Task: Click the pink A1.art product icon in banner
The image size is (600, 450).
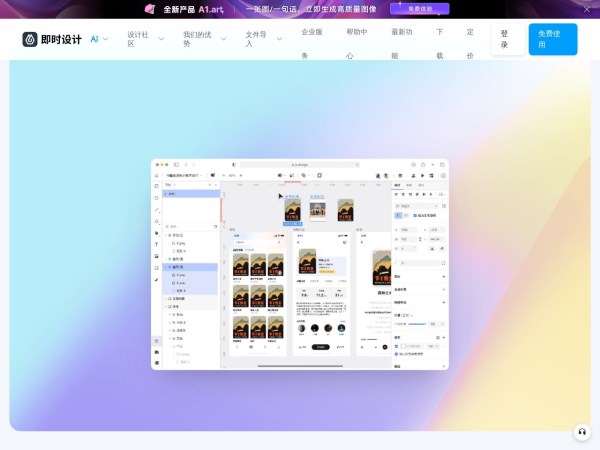Action: 150,8
